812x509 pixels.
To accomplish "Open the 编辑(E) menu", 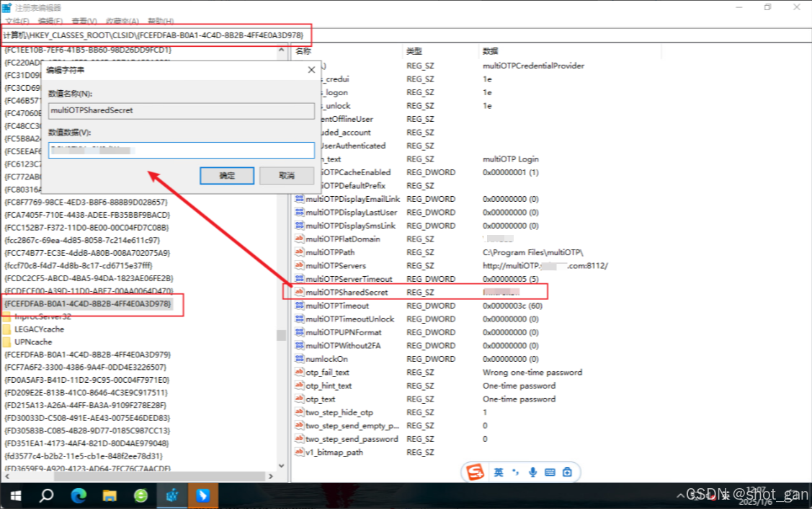I will 50,21.
